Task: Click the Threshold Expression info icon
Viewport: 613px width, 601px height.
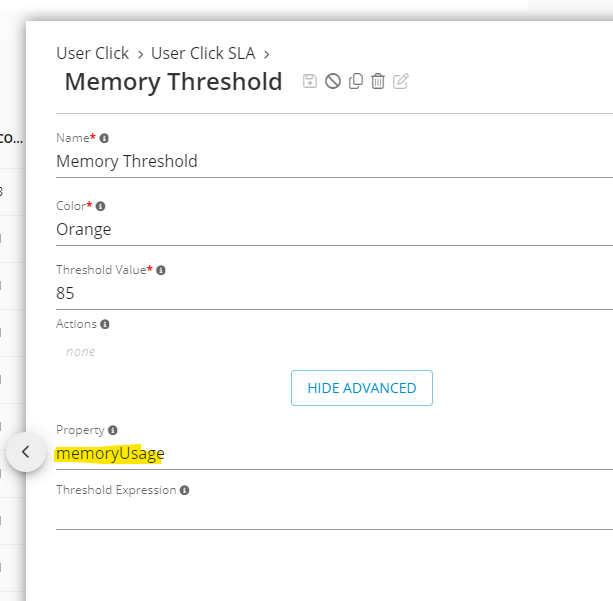Action: pos(185,490)
